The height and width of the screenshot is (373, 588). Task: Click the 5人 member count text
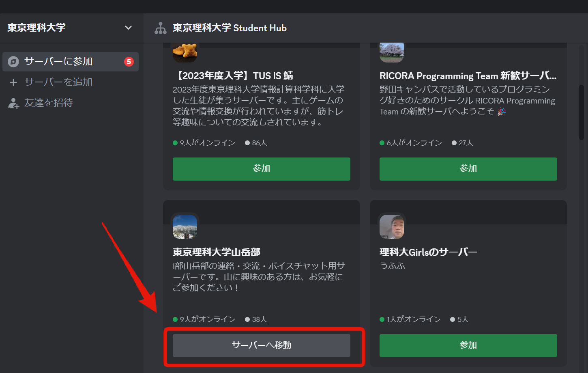[463, 319]
